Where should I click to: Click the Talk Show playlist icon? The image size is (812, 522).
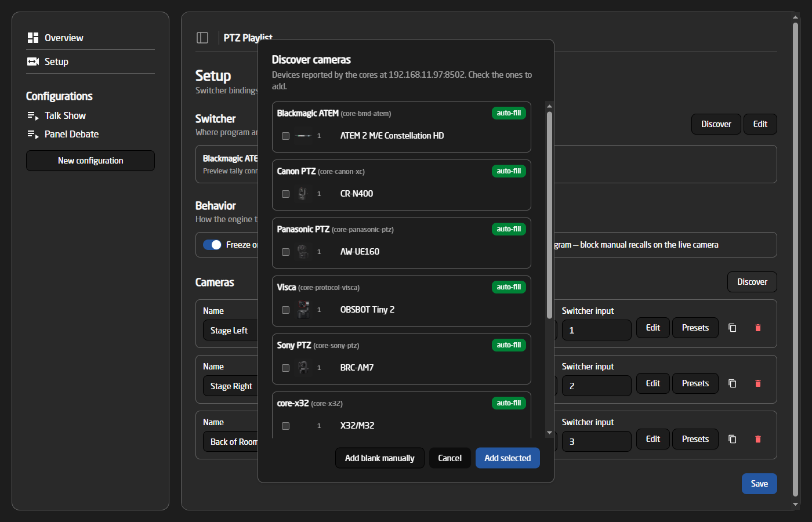click(x=33, y=116)
